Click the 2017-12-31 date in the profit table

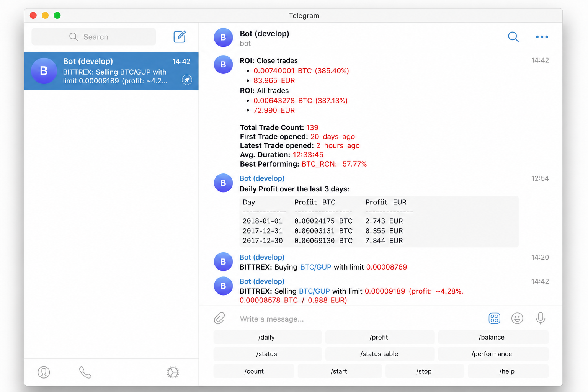pos(263,231)
